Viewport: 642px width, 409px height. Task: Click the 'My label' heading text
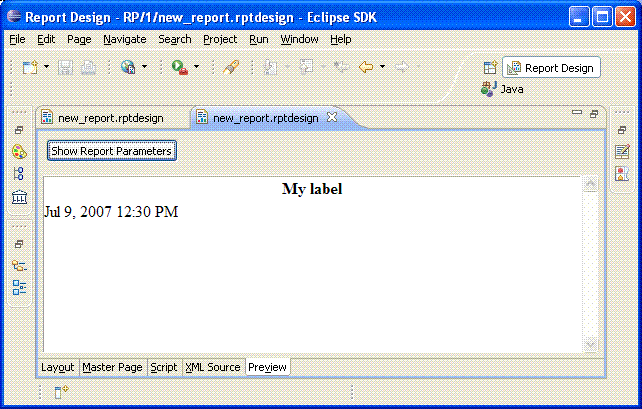[x=312, y=189]
